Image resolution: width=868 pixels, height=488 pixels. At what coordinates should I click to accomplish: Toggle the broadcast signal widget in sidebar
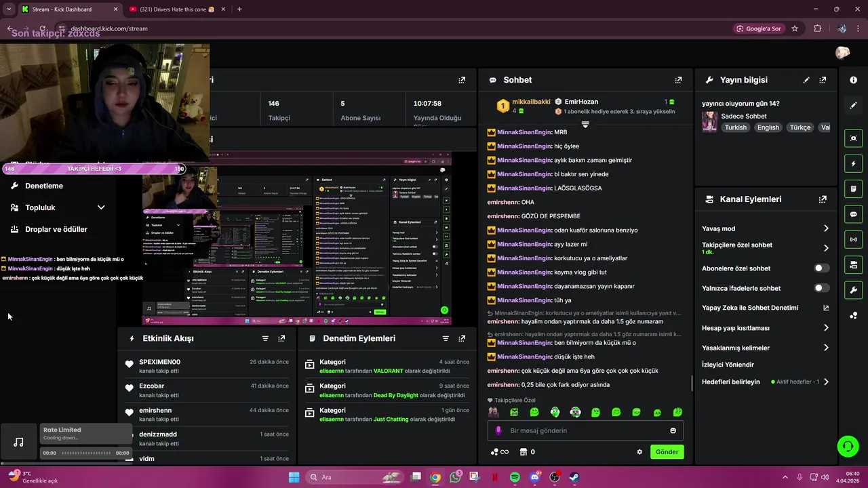854,239
